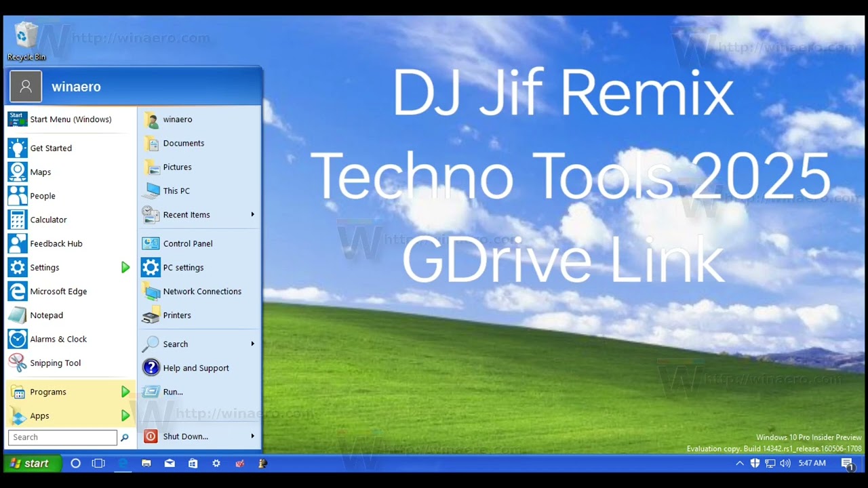This screenshot has width=868, height=488.
Task: Open the People app
Action: [71, 196]
